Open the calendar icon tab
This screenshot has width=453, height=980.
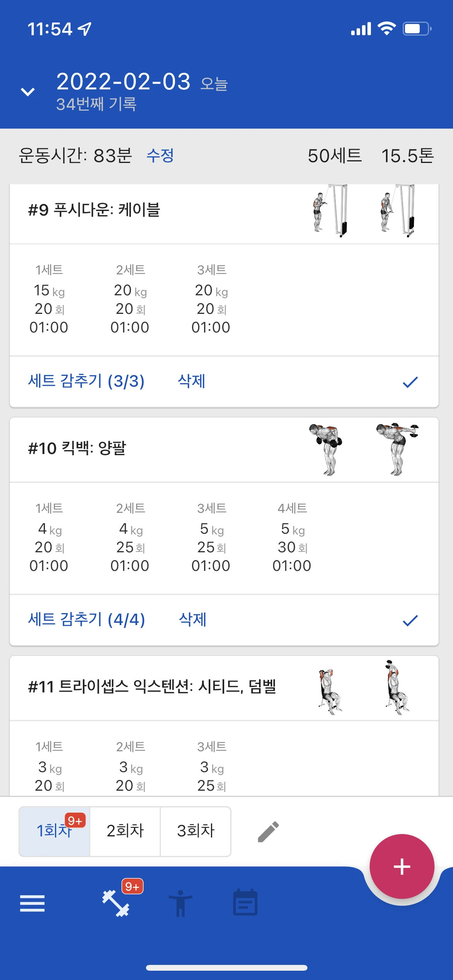point(245,902)
